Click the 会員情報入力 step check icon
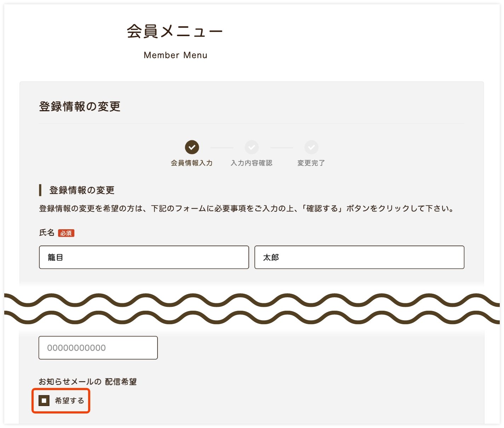The image size is (504, 428). pyautogui.click(x=192, y=147)
